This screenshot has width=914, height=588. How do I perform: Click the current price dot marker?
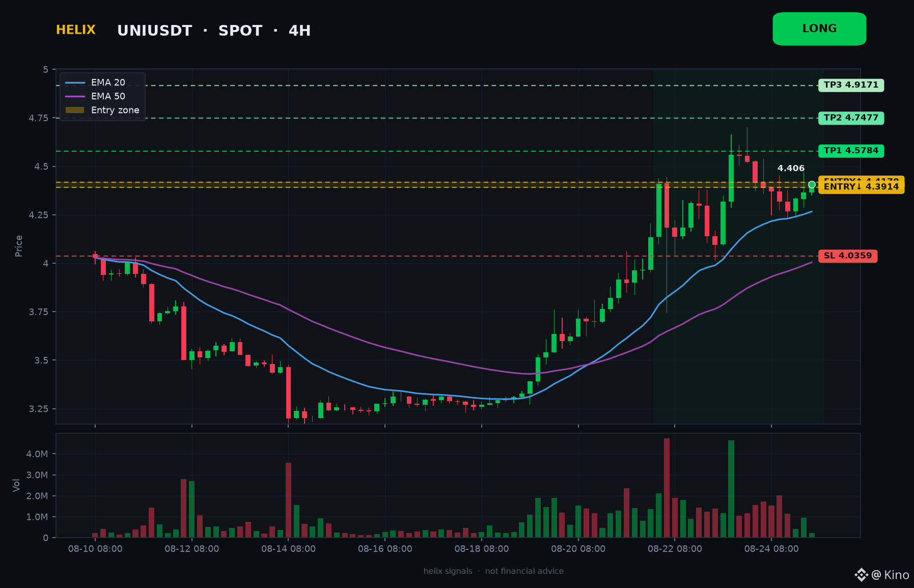click(x=812, y=185)
